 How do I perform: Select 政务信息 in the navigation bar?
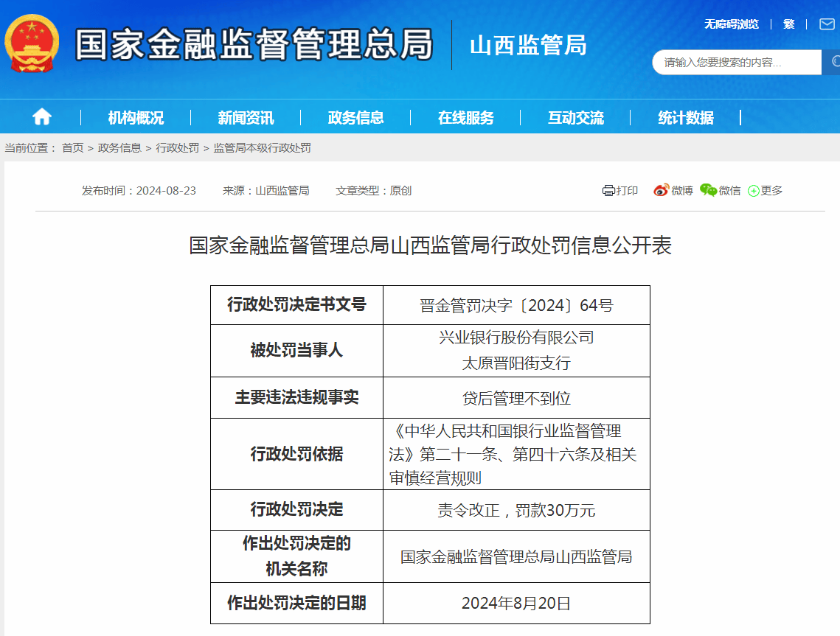(356, 116)
